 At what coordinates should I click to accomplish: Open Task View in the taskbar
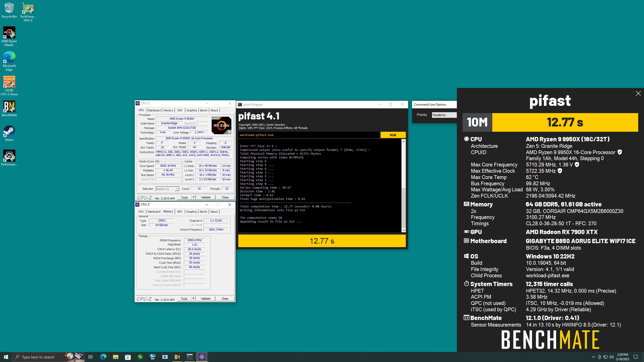[x=91, y=357]
